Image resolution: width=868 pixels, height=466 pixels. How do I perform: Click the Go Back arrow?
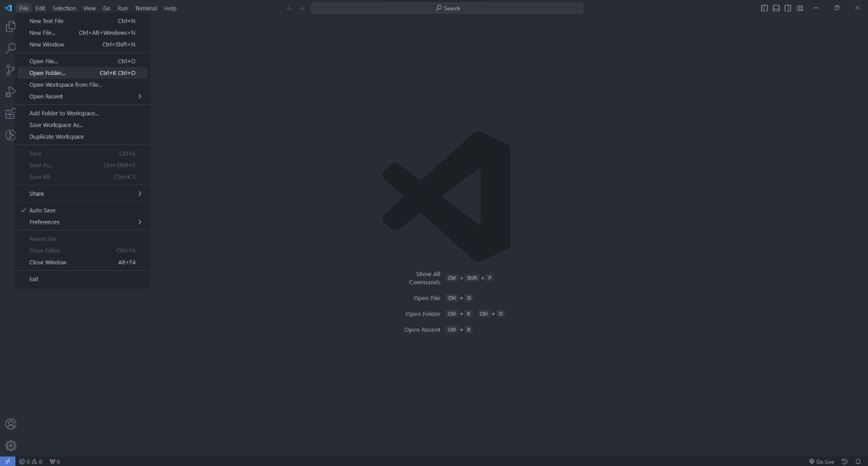tap(289, 8)
